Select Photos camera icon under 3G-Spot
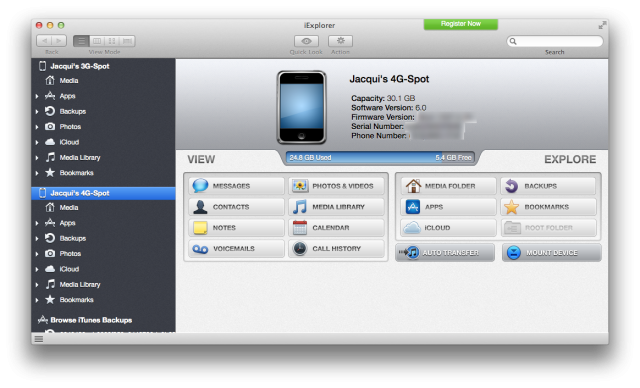This screenshot has height=388, width=640. tap(50, 126)
